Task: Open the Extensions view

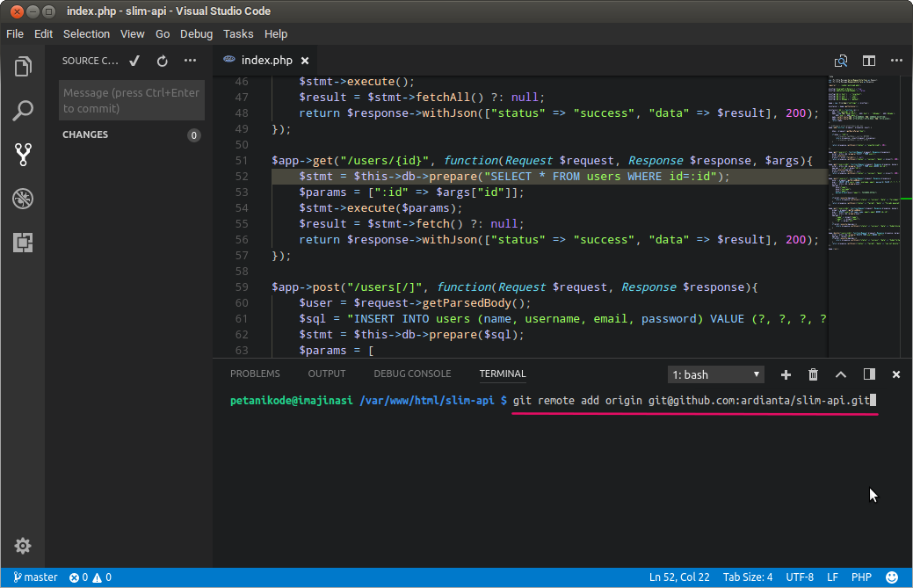Action: [23, 242]
